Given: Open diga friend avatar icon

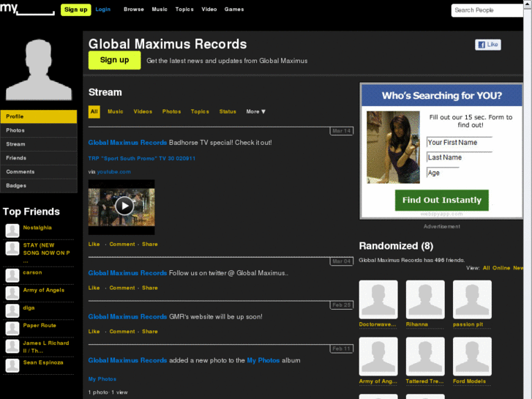Looking at the screenshot, I should coord(12,310).
